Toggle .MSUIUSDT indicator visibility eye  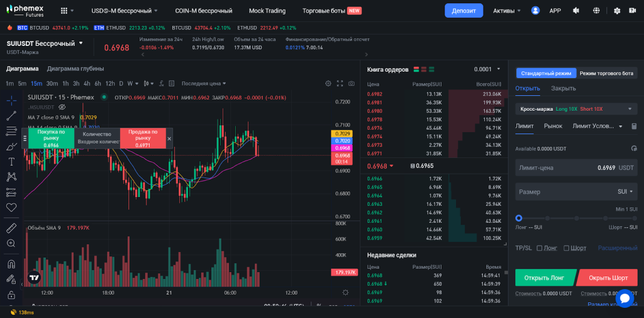click(x=62, y=107)
